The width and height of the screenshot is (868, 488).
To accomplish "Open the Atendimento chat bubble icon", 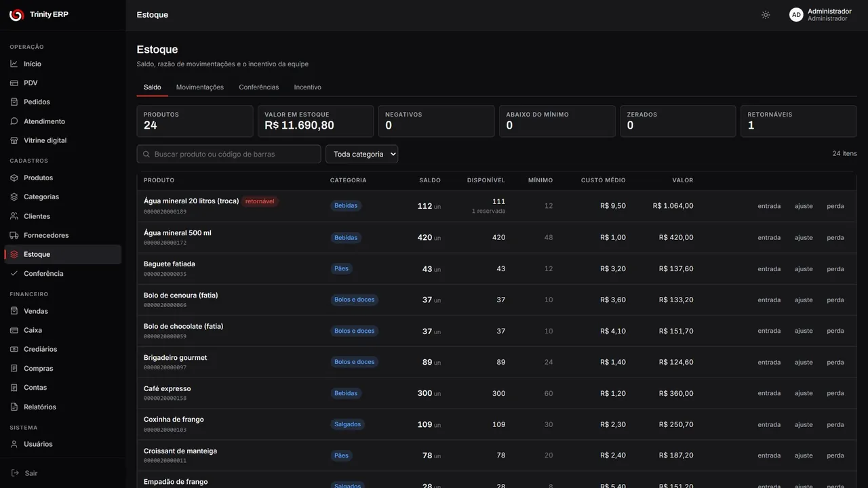I will click(14, 121).
